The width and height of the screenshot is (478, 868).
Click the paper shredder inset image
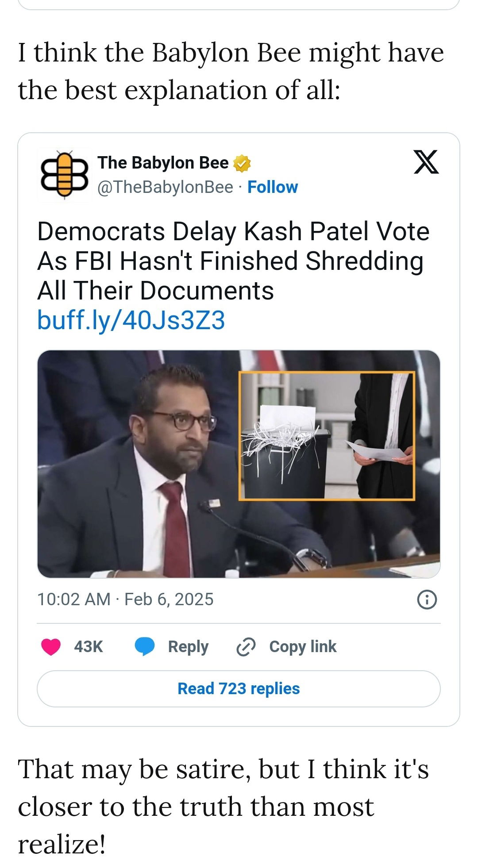tap(327, 436)
